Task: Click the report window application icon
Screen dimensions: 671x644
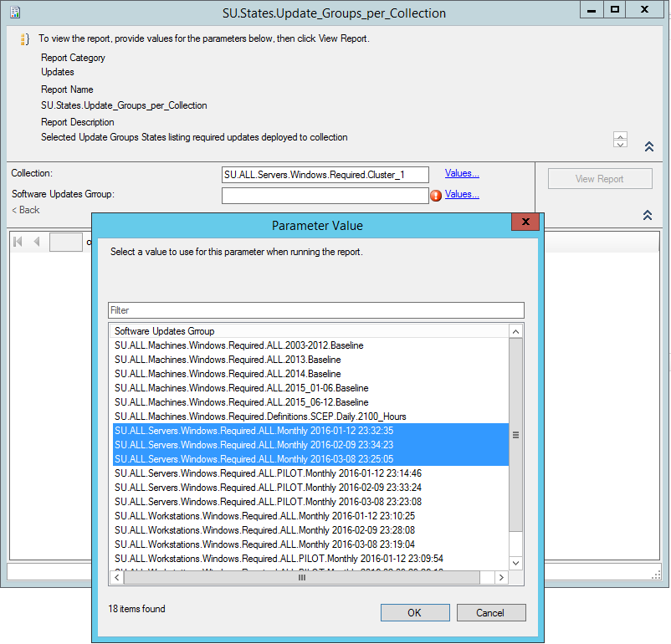Action: tap(15, 13)
